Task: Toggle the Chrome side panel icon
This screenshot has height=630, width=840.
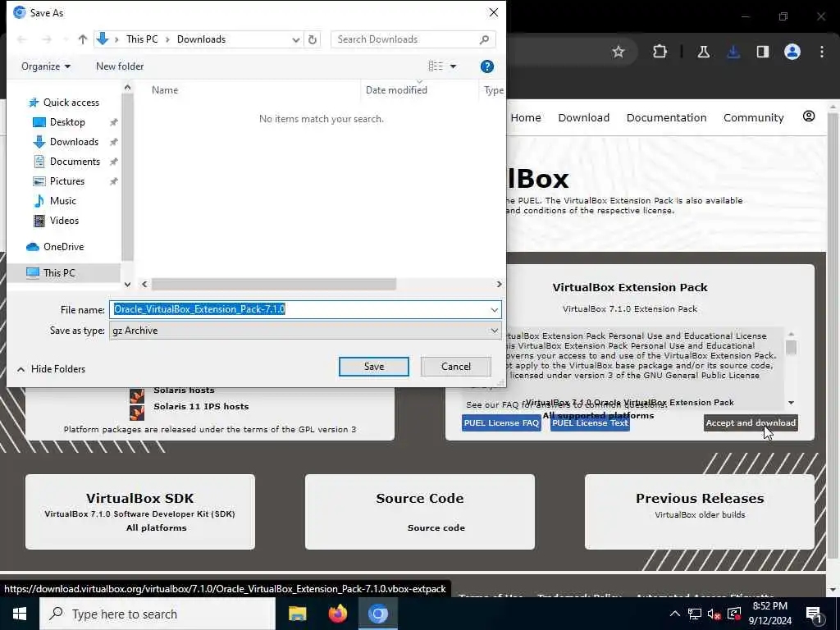Action: [763, 52]
